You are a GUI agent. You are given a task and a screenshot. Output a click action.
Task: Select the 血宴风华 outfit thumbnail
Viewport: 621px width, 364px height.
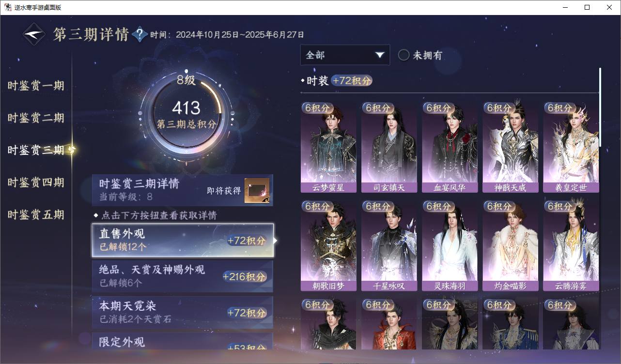[x=450, y=147]
